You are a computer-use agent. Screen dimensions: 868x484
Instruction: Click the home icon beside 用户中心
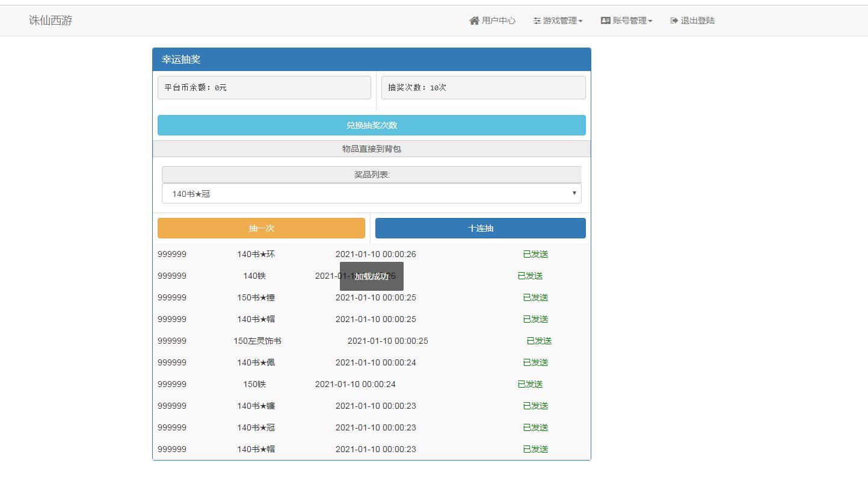coord(474,20)
